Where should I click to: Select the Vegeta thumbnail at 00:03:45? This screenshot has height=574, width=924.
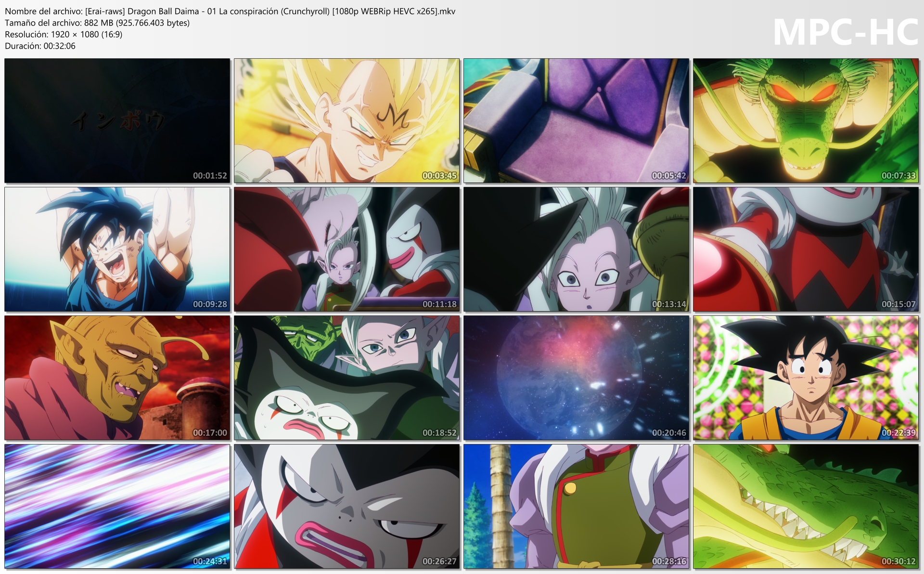click(x=347, y=121)
